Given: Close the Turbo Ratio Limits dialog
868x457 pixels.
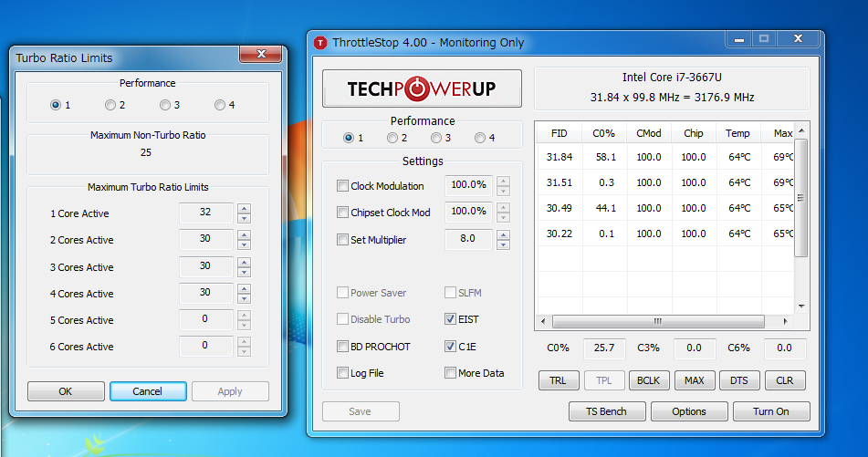Looking at the screenshot, I should 261,54.
